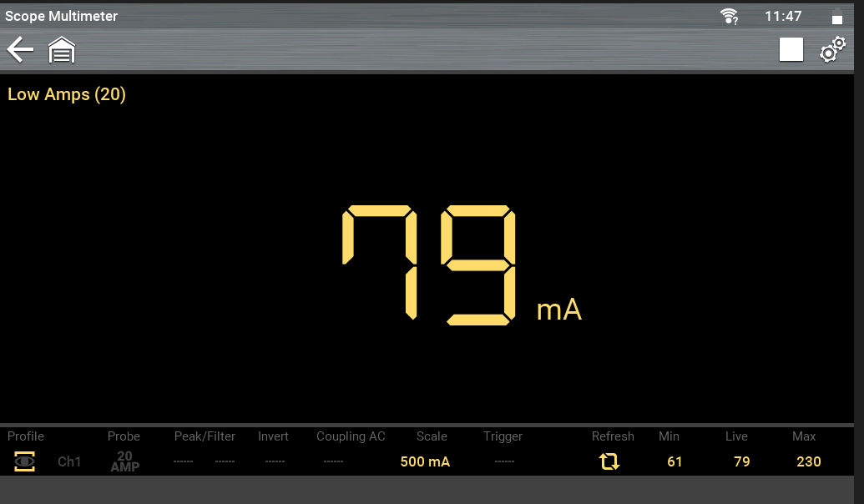
Task: Select channel Ch1 label
Action: (x=69, y=461)
